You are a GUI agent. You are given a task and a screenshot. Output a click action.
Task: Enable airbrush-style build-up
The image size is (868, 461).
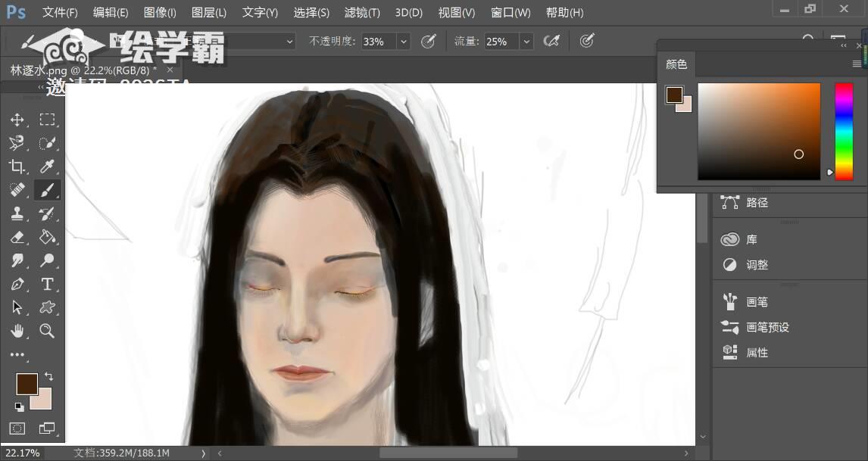pyautogui.click(x=551, y=41)
